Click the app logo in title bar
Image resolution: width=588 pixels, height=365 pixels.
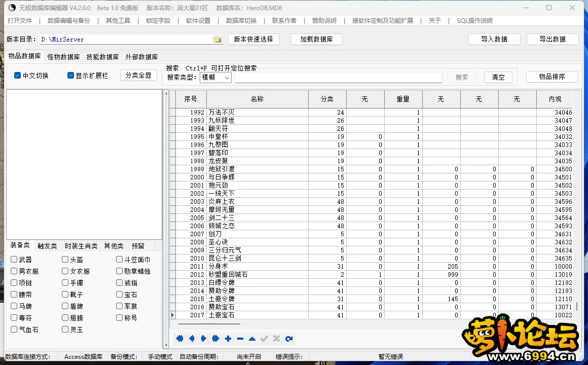coord(12,8)
